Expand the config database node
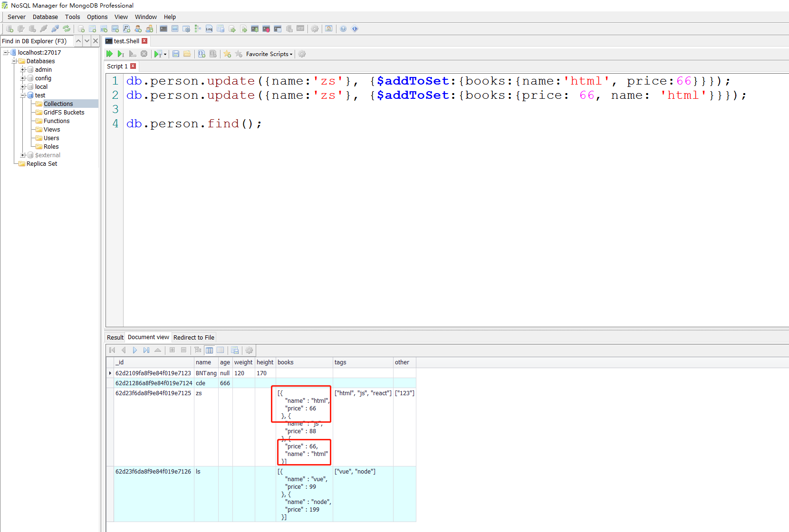 pyautogui.click(x=23, y=78)
